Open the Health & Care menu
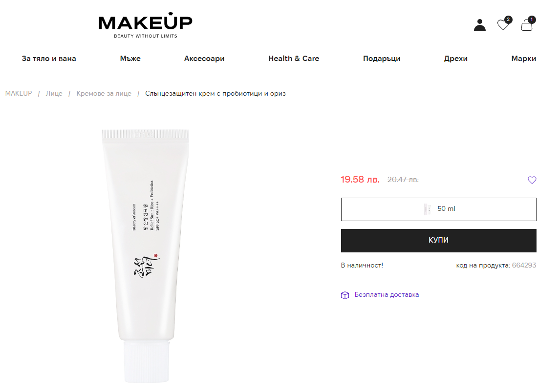The height and width of the screenshot is (392, 559). point(294,59)
